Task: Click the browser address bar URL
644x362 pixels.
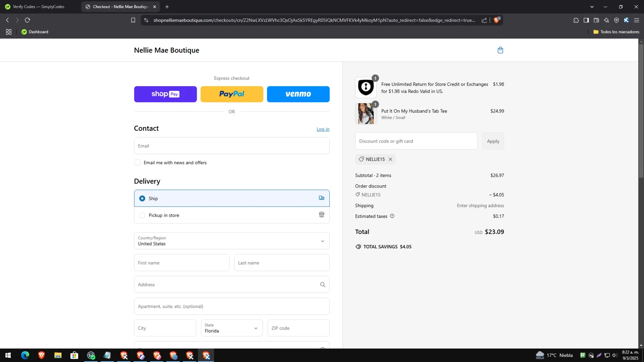Action: 314,20
